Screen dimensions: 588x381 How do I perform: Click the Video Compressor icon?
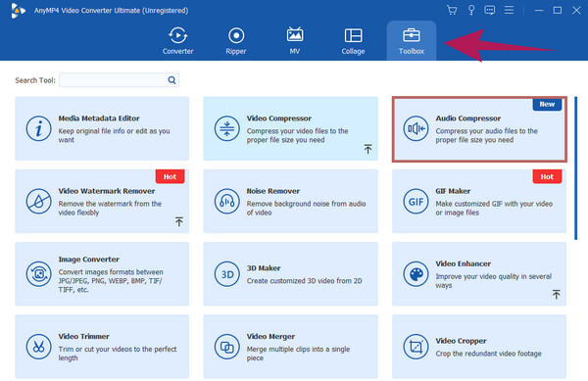(x=227, y=128)
